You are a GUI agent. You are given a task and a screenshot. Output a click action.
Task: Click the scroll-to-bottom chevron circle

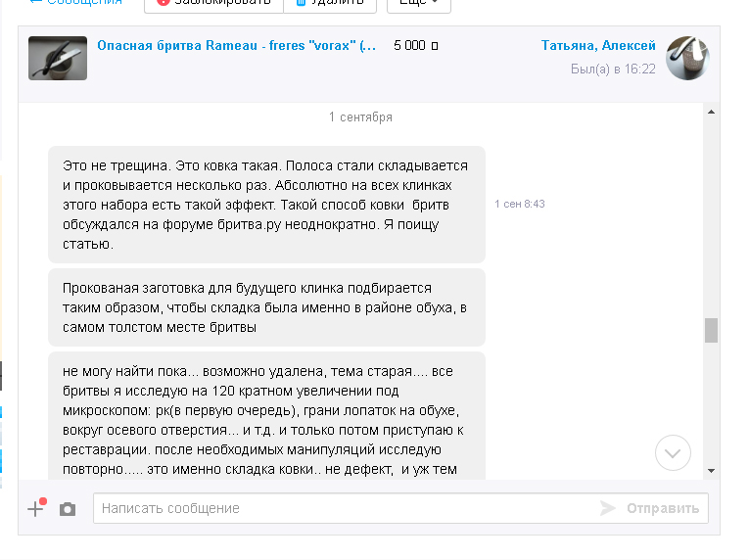pos(673,452)
